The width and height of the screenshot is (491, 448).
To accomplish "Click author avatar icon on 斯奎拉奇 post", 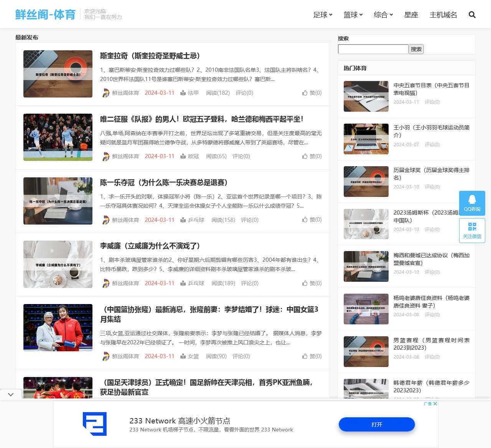I will (x=105, y=93).
